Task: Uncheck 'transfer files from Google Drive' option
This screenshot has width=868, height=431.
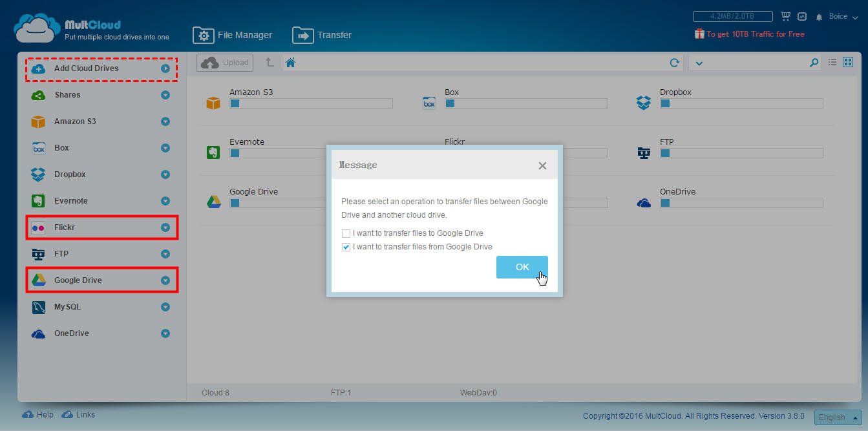Action: coord(346,247)
